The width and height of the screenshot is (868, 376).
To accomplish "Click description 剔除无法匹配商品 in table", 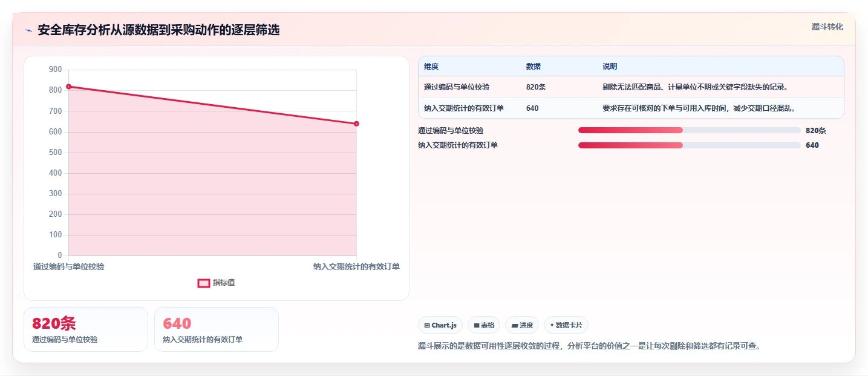I will (695, 87).
